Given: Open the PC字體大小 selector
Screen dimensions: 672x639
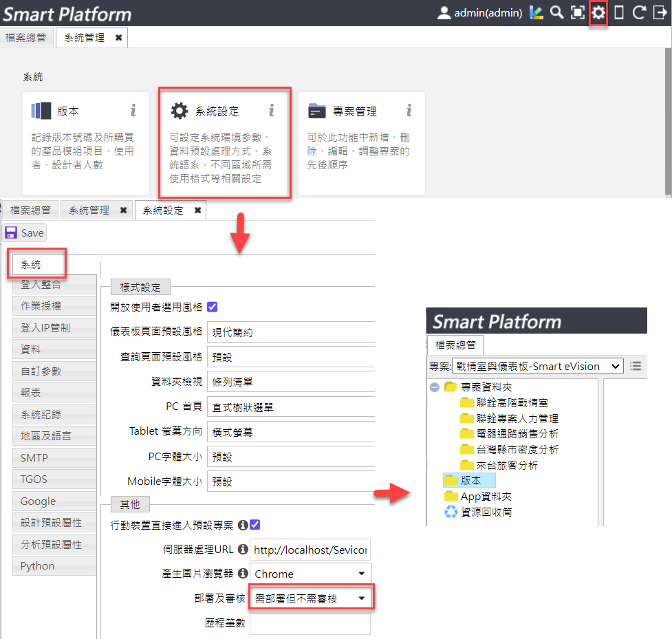Looking at the screenshot, I should [290, 457].
